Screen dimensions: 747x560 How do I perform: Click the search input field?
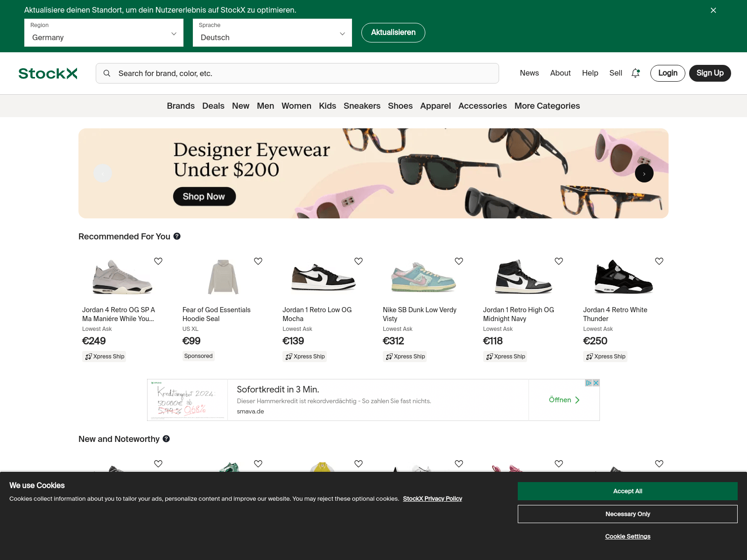[297, 73]
